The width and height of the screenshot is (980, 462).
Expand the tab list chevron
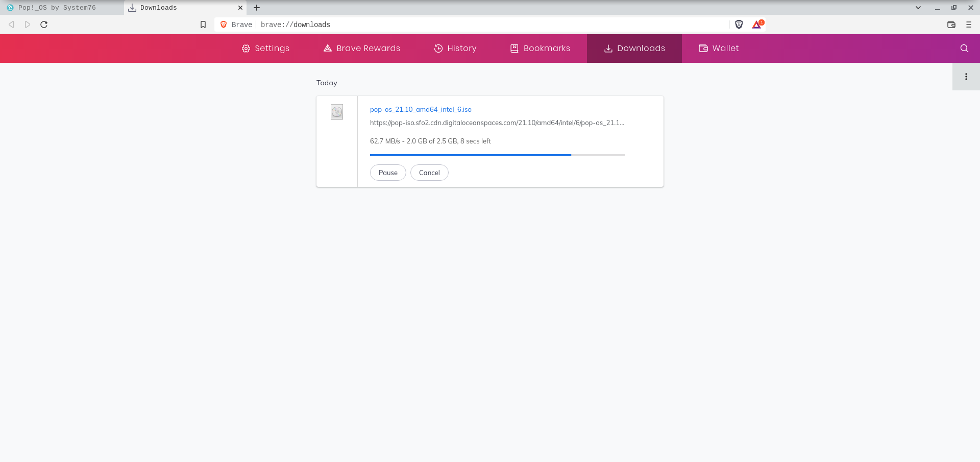[x=918, y=8]
